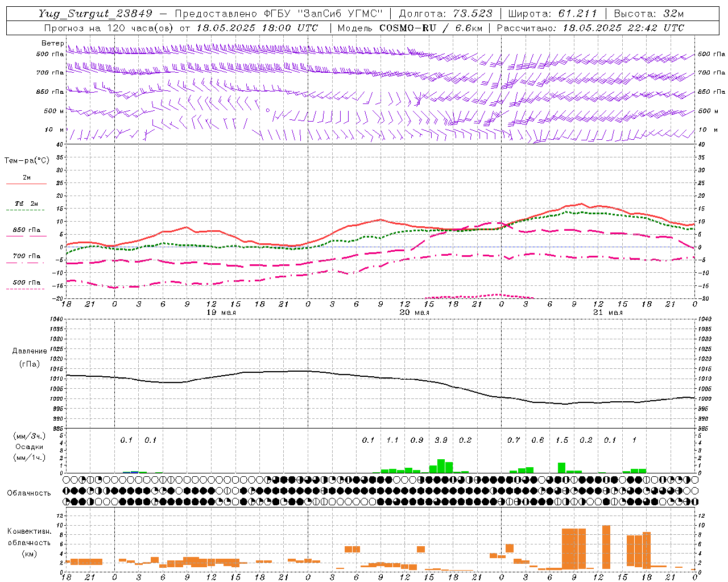The width and height of the screenshot is (728, 582).
Task: Click the 0.6 precipitation total value
Action: 537,440
